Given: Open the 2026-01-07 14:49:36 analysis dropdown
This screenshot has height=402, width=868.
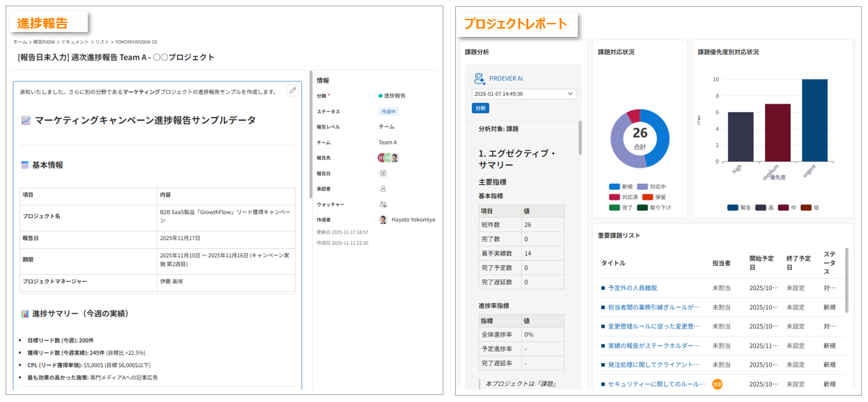Looking at the screenshot, I should pyautogui.click(x=523, y=94).
